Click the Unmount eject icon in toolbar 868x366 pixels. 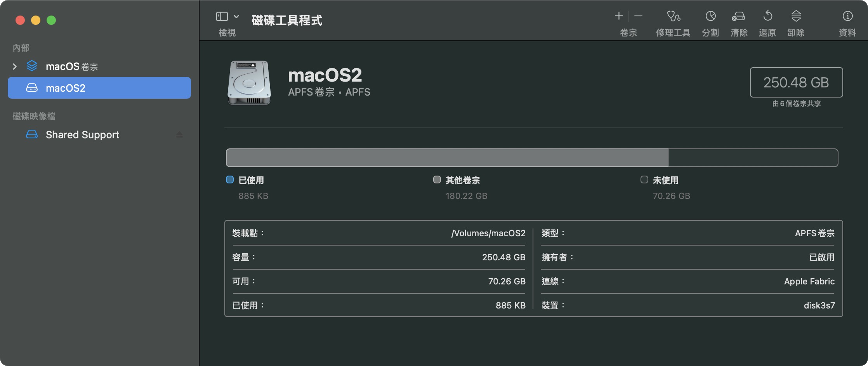(796, 16)
